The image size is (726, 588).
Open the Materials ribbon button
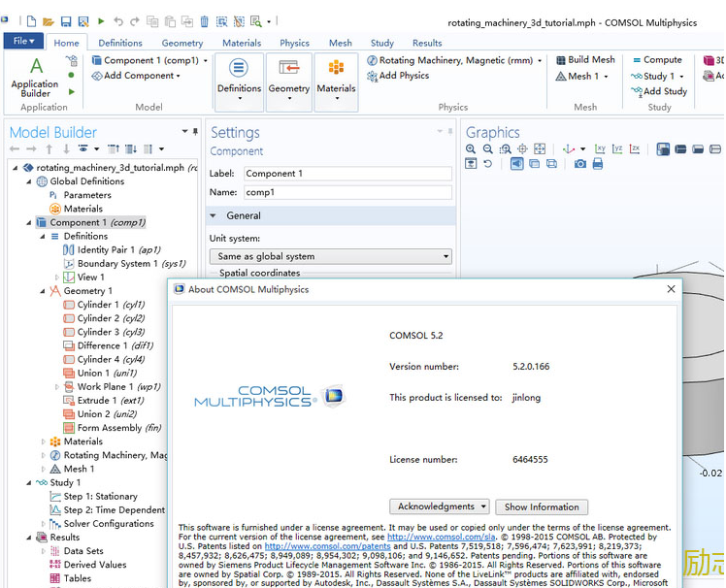tap(336, 82)
